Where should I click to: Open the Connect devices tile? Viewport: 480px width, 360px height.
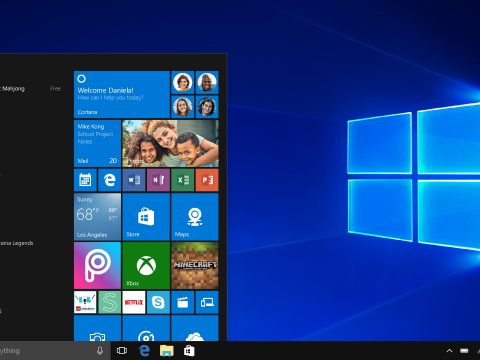[x=207, y=302]
